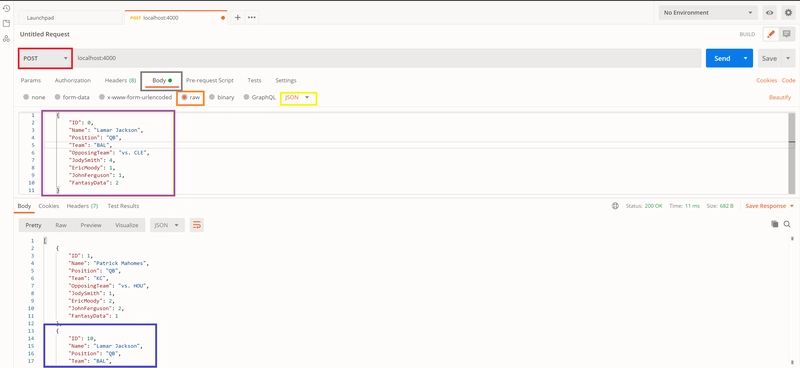Copy response with the copy icon
The width and height of the screenshot is (800, 368).
tap(774, 224)
